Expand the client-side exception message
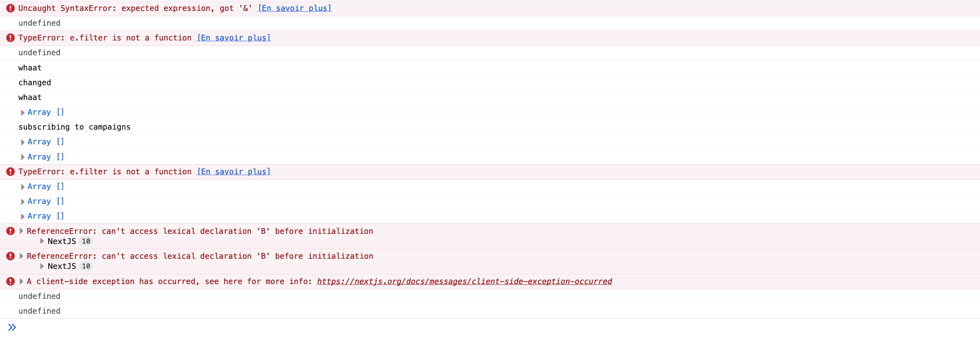This screenshot has width=980, height=358. click(x=21, y=281)
